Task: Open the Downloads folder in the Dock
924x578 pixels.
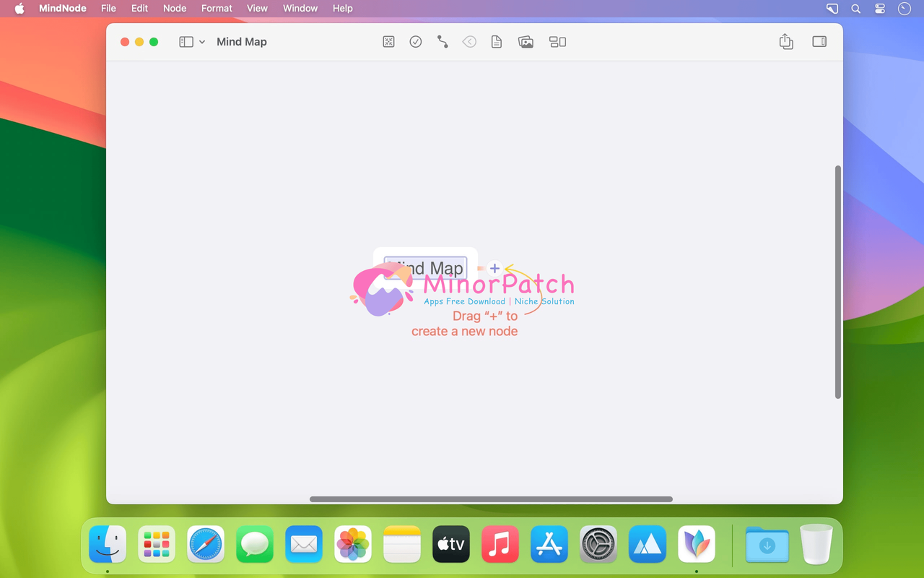Action: (767, 544)
